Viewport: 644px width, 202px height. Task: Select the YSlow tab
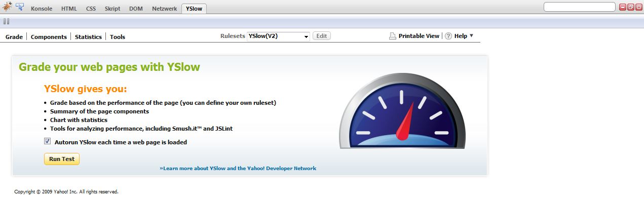click(194, 9)
